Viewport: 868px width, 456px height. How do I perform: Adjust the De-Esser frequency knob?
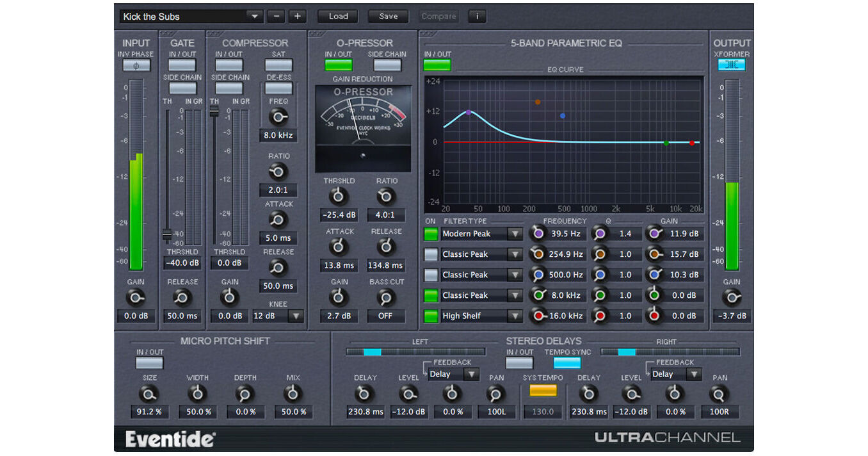[278, 117]
